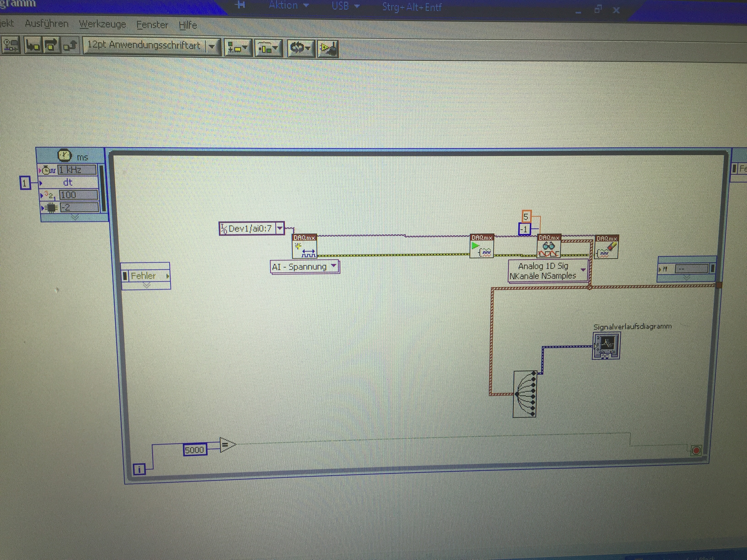Open the Werkzeuge menu
Image resolution: width=747 pixels, height=560 pixels.
tap(102, 24)
